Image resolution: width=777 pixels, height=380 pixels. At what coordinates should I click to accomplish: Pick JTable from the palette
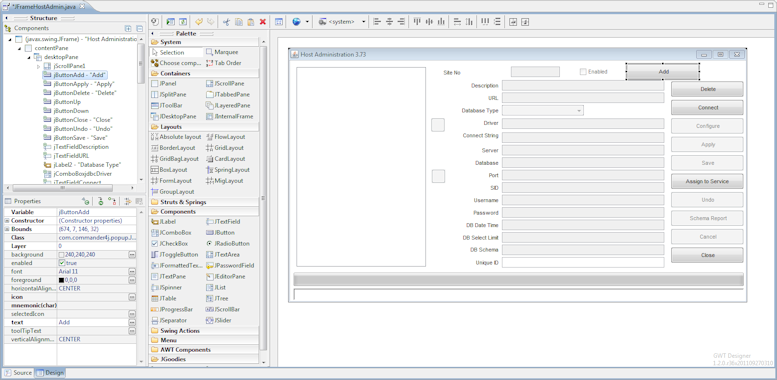[x=164, y=298]
